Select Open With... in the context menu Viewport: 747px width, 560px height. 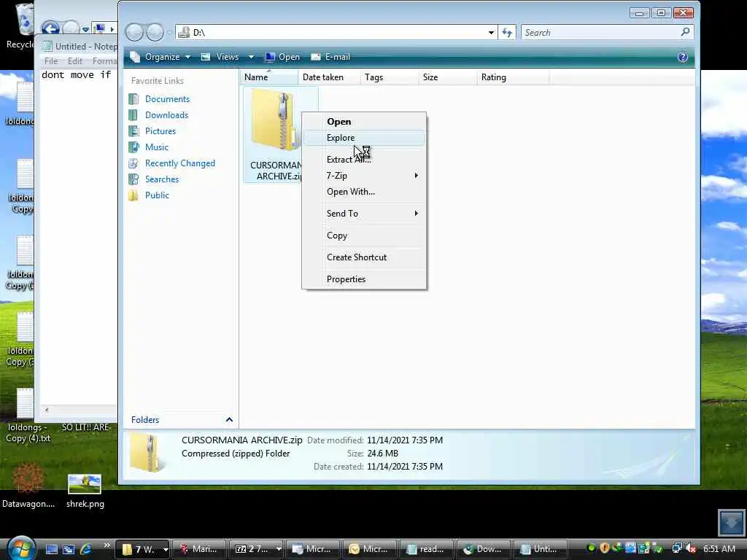pos(364,192)
